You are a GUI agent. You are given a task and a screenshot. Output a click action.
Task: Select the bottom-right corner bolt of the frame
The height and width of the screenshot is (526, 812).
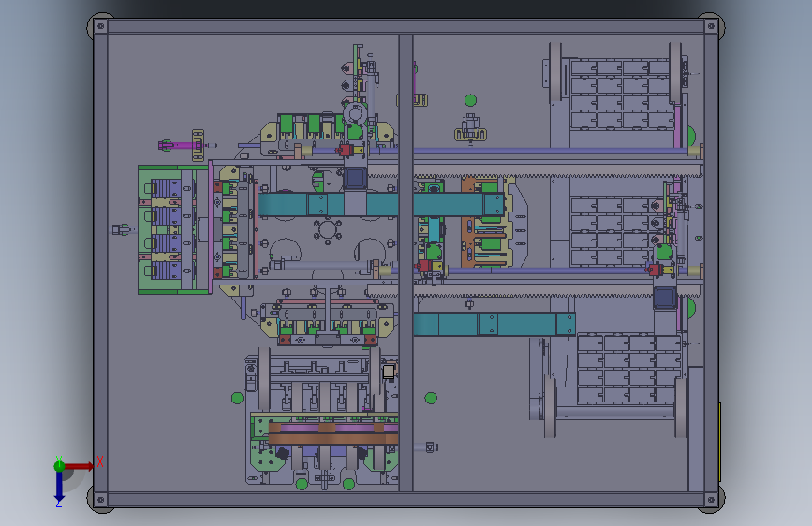711,500
